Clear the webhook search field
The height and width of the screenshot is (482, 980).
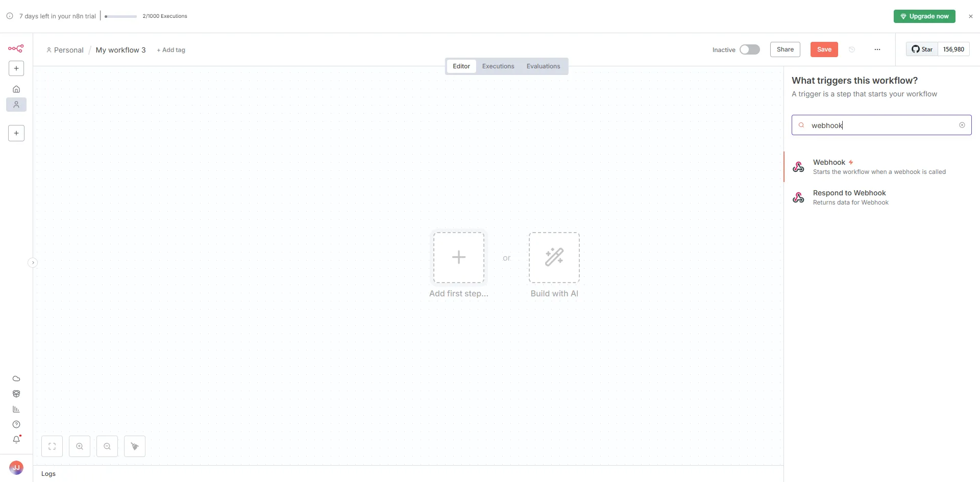(x=962, y=125)
